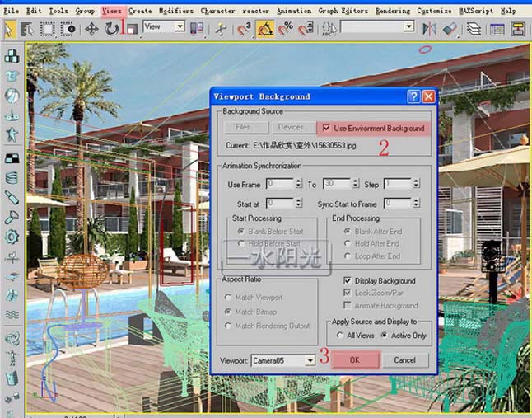Toggle Spinner Snap
532x418 pixels.
point(306,29)
